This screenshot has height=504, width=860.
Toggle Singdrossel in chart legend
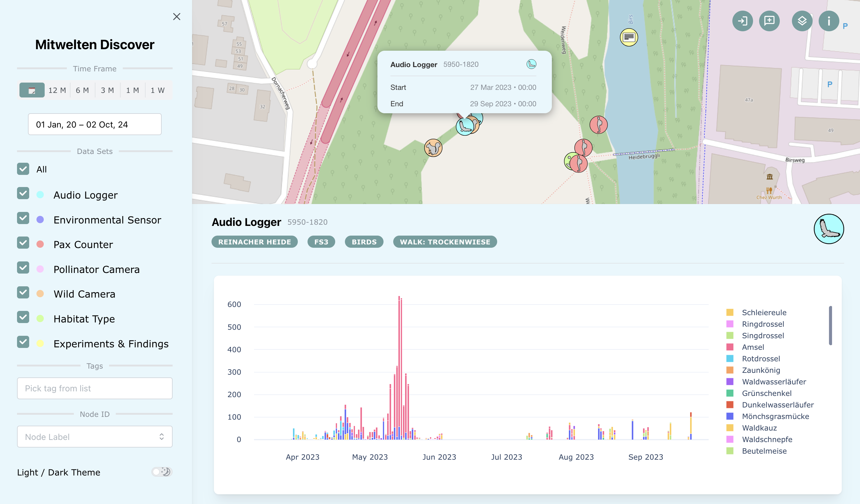tap(755, 335)
